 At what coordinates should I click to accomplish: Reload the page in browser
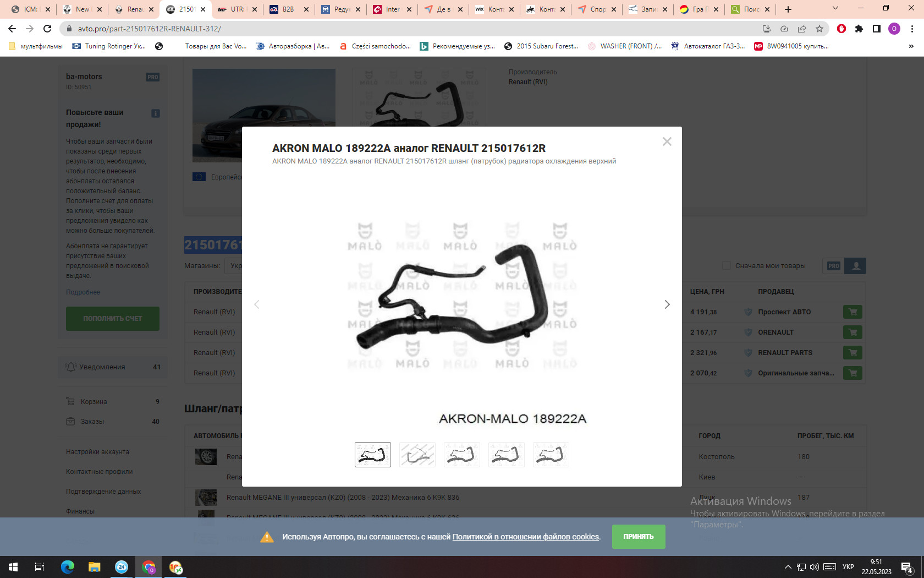pos(47,29)
